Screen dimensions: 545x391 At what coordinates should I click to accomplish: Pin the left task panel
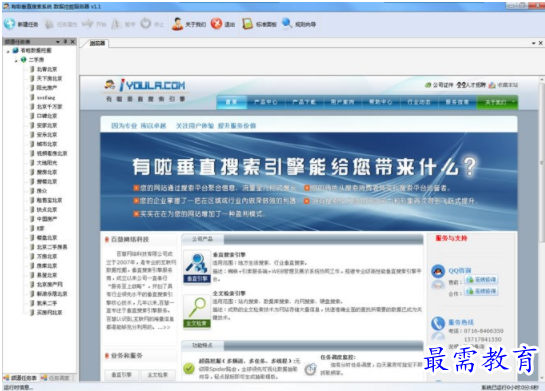[65, 42]
